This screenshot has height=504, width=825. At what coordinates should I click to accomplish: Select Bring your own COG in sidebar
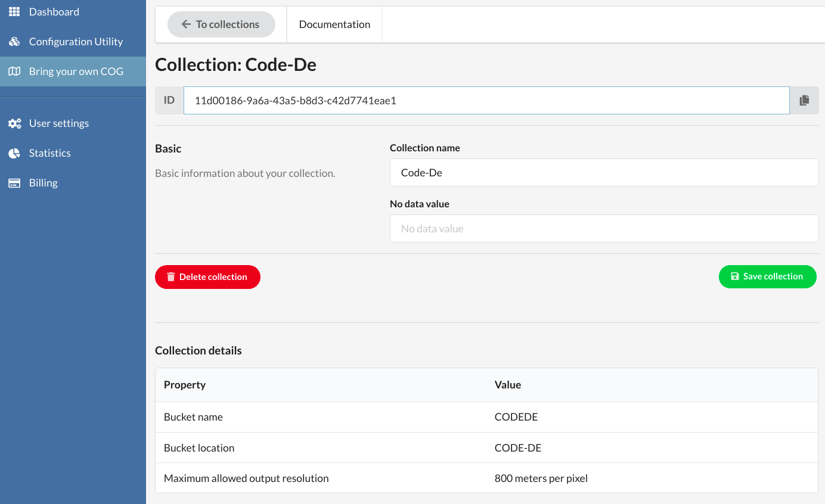coord(73,71)
